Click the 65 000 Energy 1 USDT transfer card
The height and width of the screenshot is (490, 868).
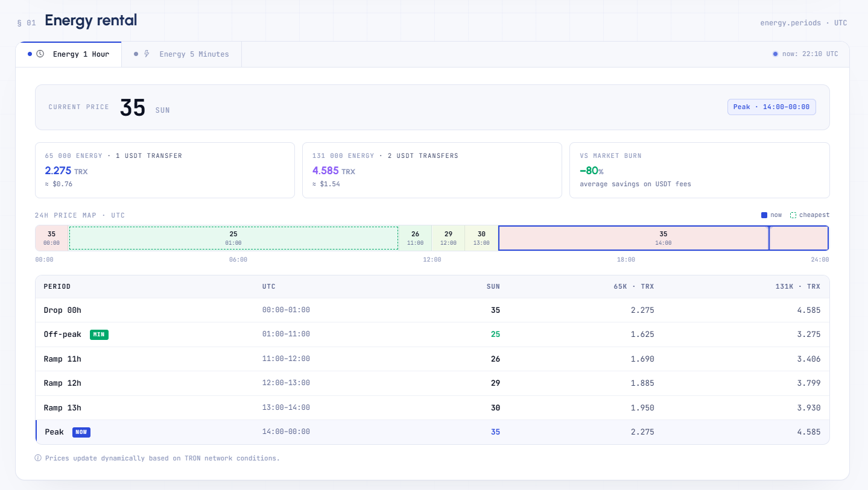pyautogui.click(x=165, y=170)
